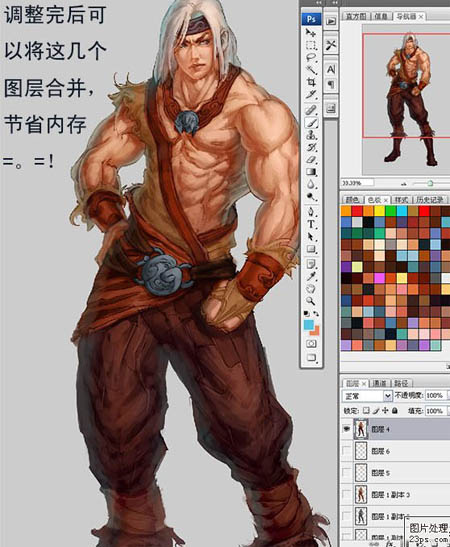Click the fill 100% field
This screenshot has height=547, width=450.
(435, 411)
